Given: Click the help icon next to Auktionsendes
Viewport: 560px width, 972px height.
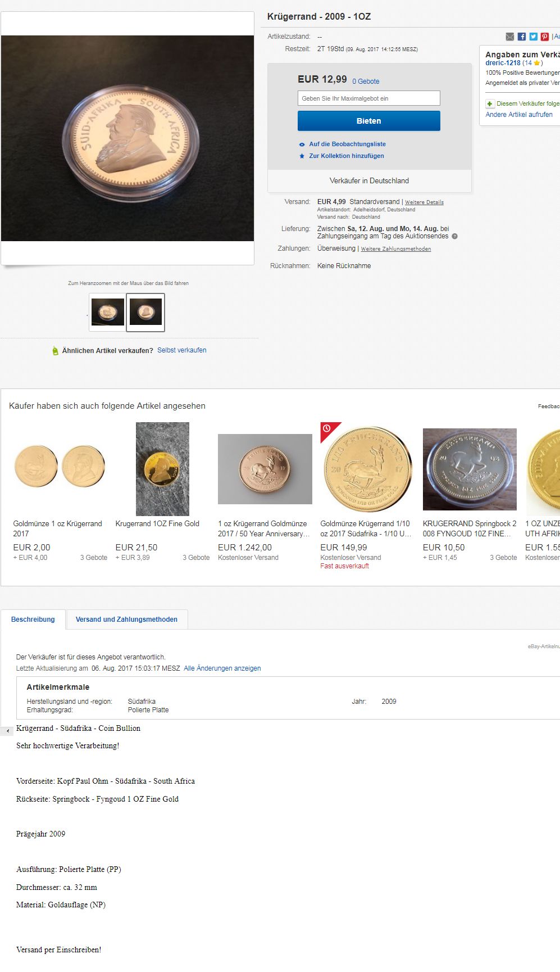Looking at the screenshot, I should (454, 236).
